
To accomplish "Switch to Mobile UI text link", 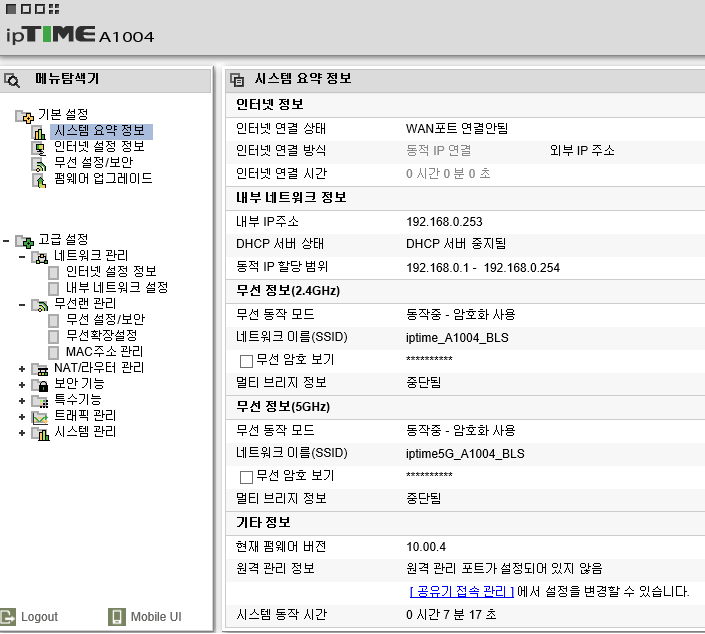I will tap(156, 617).
